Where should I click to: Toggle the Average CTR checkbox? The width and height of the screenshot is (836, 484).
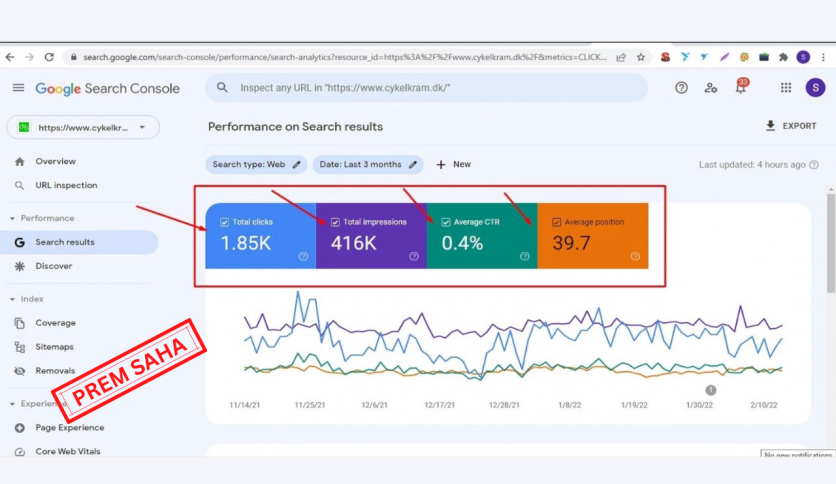pyautogui.click(x=446, y=222)
